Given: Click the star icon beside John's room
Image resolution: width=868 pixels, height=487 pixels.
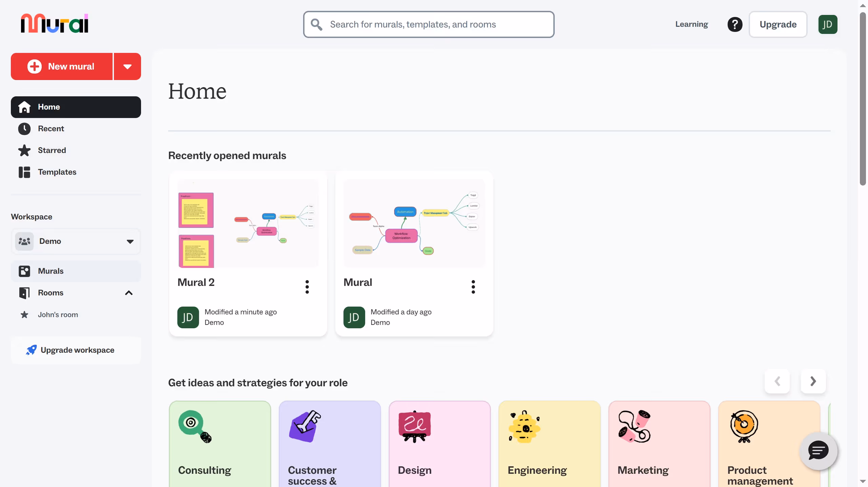Looking at the screenshot, I should (24, 315).
